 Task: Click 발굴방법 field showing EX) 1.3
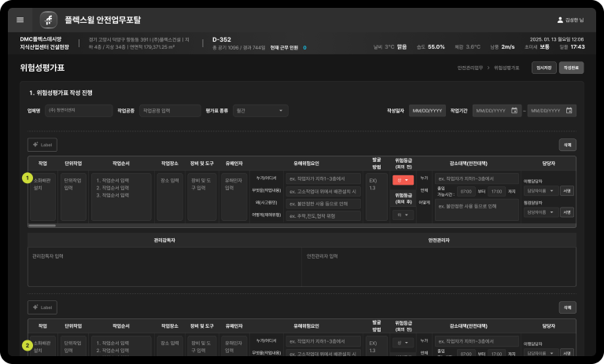(377, 197)
